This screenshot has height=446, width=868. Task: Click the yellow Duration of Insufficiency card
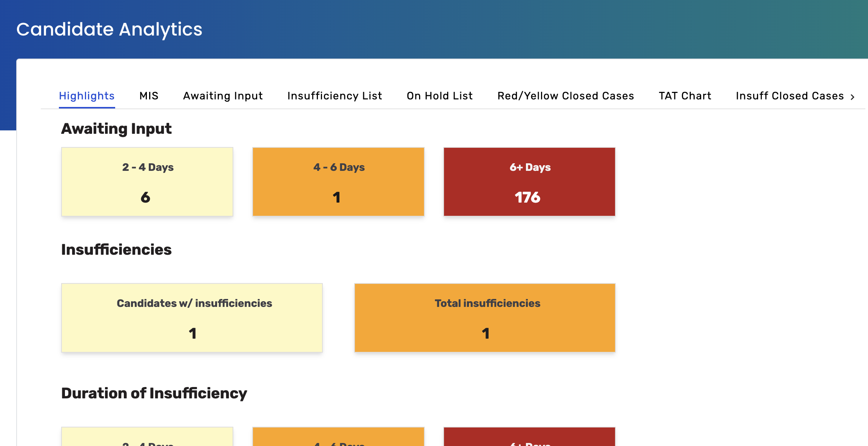147,437
